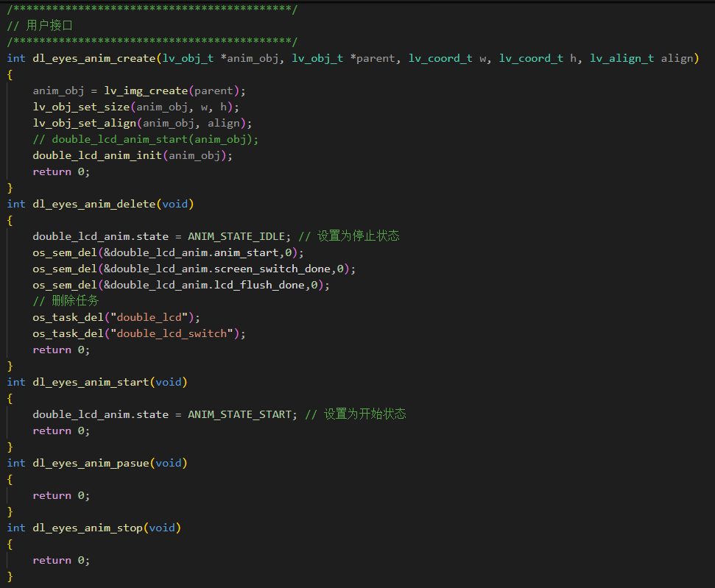Viewport: 715px width, 588px height.
Task: Select the screen_switch_done member
Action: [x=272, y=269]
